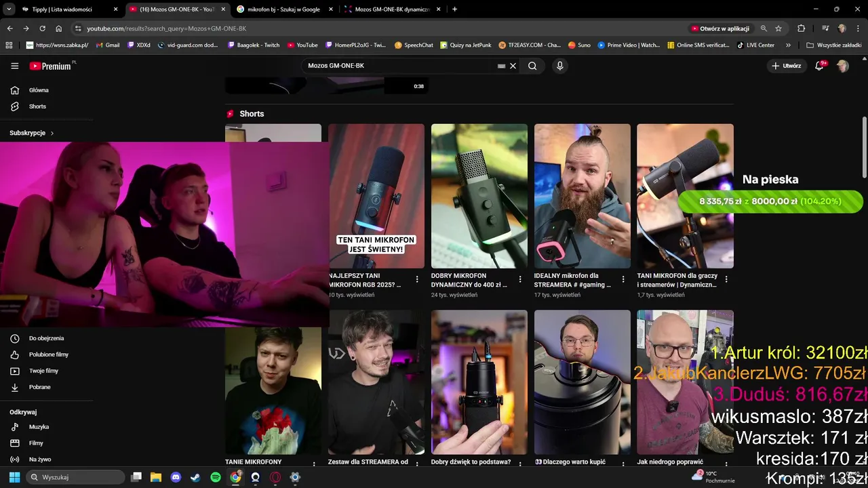Open Short 'Dlaczego warto kupić'
Screen dimensions: 868x488
582,382
